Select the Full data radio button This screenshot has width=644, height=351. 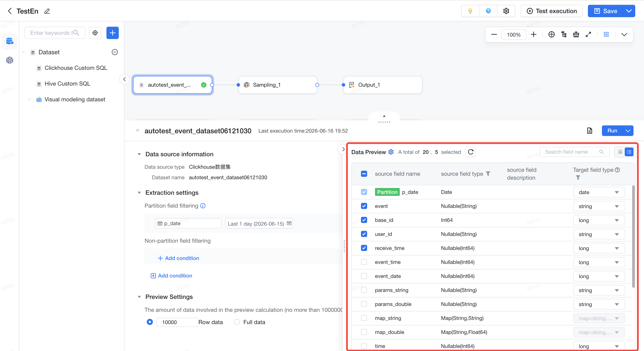237,322
